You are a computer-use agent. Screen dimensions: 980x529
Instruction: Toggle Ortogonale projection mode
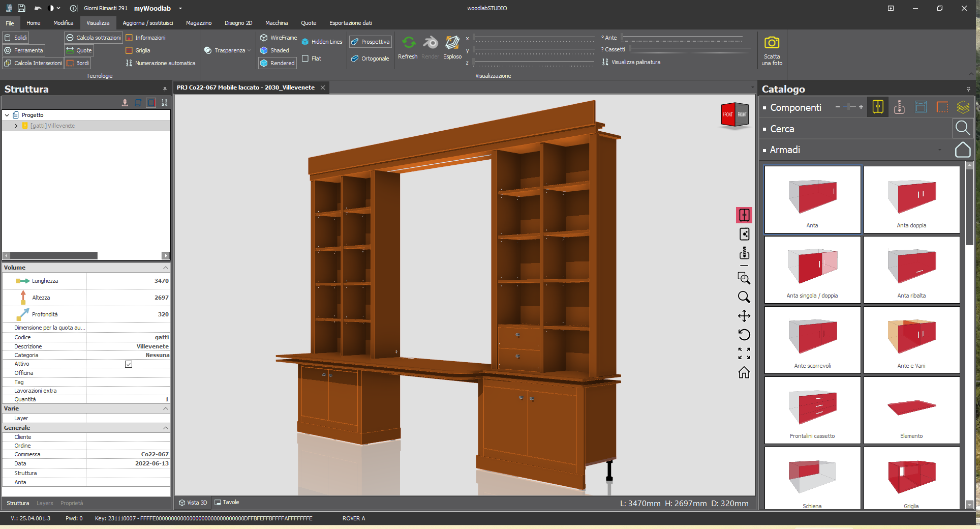pos(370,58)
